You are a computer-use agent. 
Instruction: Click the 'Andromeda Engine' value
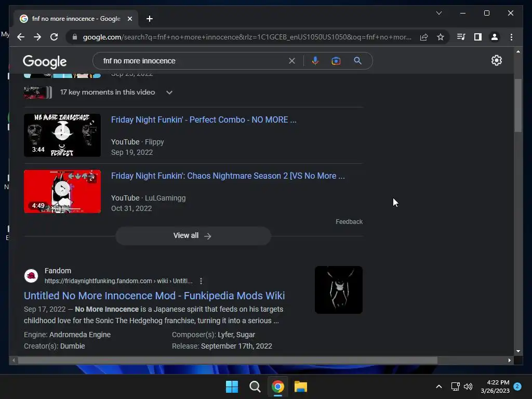tap(80, 335)
